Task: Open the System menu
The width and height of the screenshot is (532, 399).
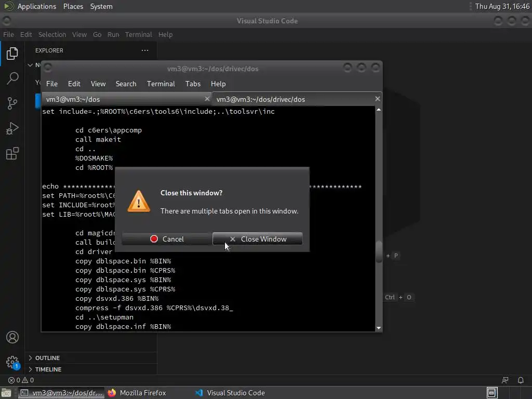Action: click(101, 6)
